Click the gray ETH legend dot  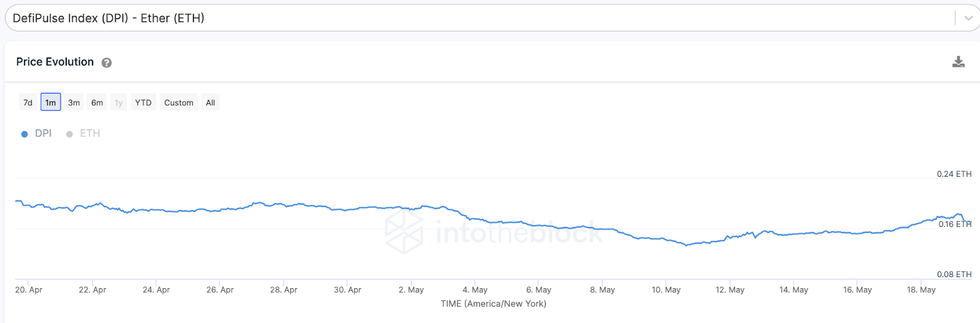pyautogui.click(x=69, y=134)
